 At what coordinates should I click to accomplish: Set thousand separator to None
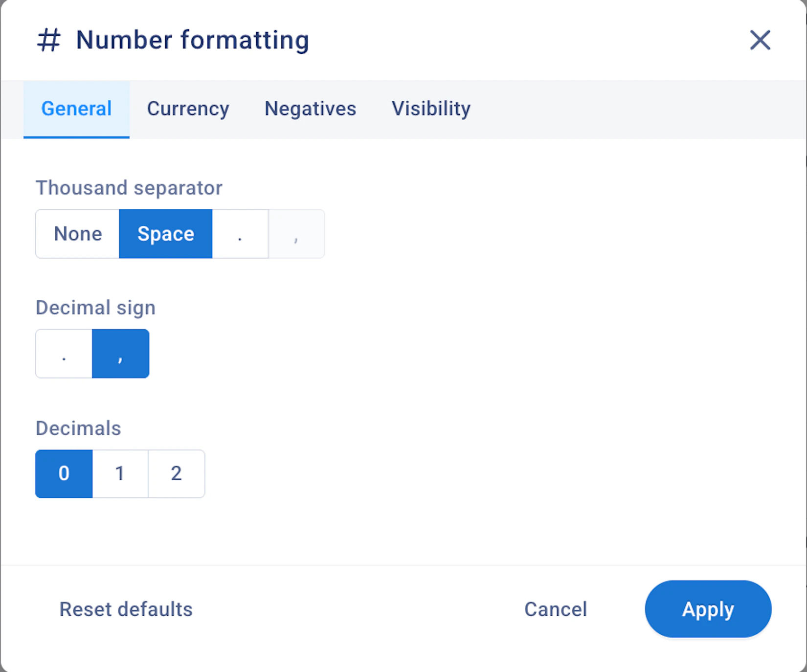[78, 234]
